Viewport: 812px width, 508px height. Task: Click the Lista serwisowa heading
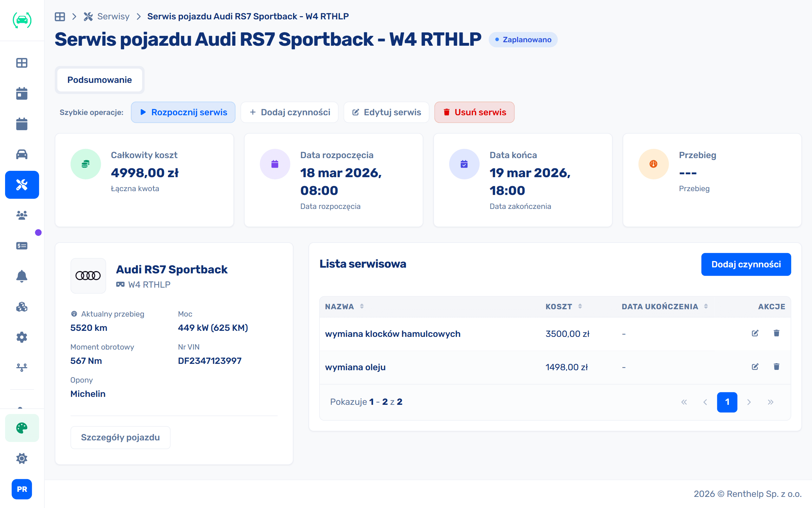click(x=363, y=264)
